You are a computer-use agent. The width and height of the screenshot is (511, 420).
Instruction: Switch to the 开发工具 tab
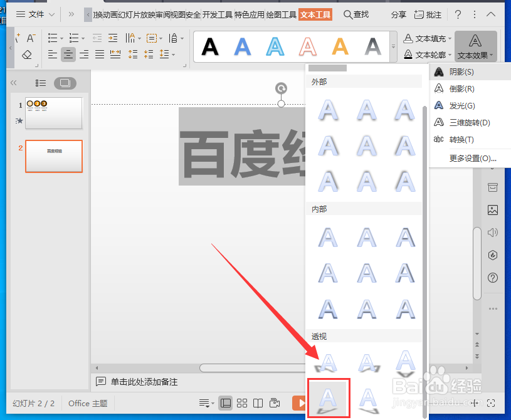point(217,14)
